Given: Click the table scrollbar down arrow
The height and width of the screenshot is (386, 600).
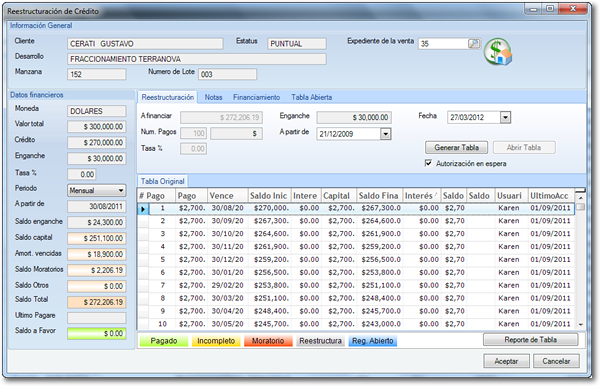Looking at the screenshot, I should (x=581, y=324).
